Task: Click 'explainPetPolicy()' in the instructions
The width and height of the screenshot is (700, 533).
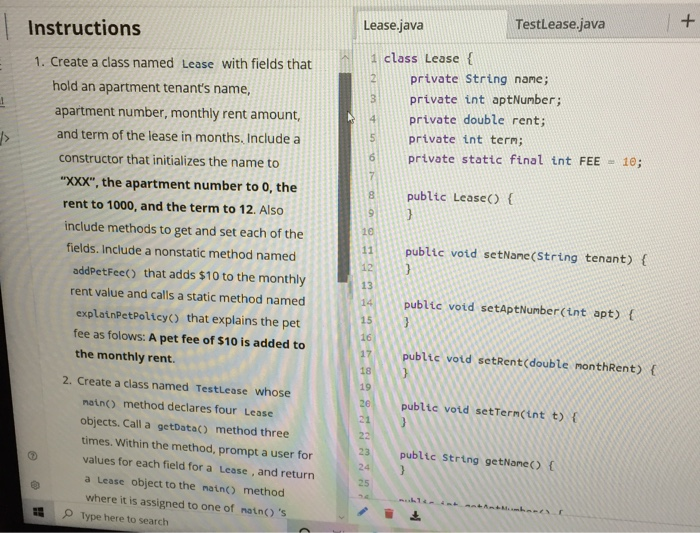Action: pos(128,316)
